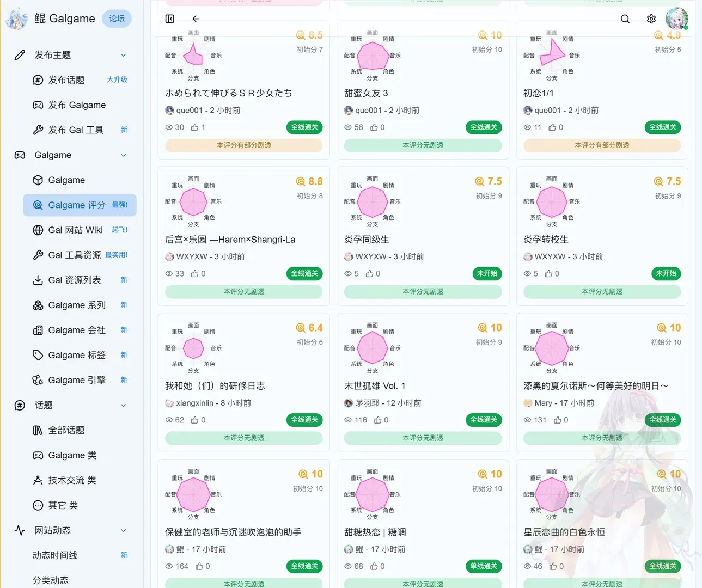702x588 pixels.
Task: Click the gears icon beside Galgame 引擎
Action: click(38, 381)
